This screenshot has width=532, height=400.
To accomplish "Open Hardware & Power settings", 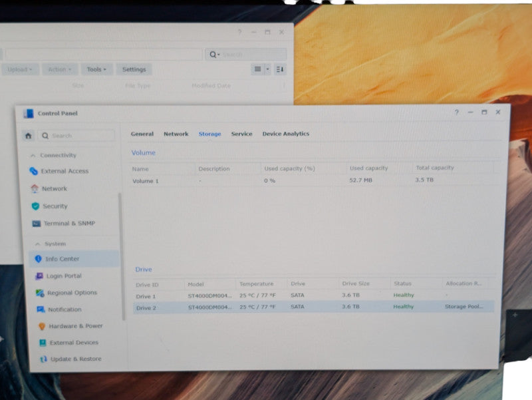I will pyautogui.click(x=76, y=326).
